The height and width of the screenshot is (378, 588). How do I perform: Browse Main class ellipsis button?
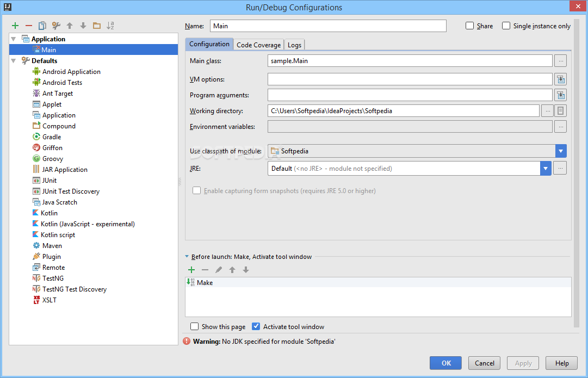point(560,61)
